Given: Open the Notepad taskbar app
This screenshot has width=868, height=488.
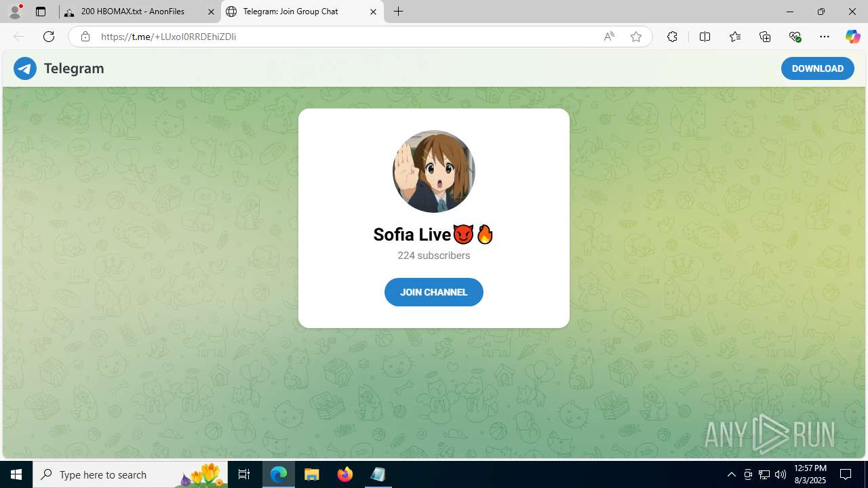Looking at the screenshot, I should click(378, 474).
